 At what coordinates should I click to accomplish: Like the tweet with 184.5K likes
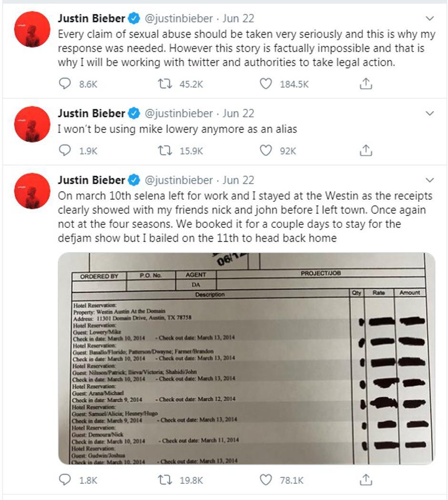[x=265, y=84]
